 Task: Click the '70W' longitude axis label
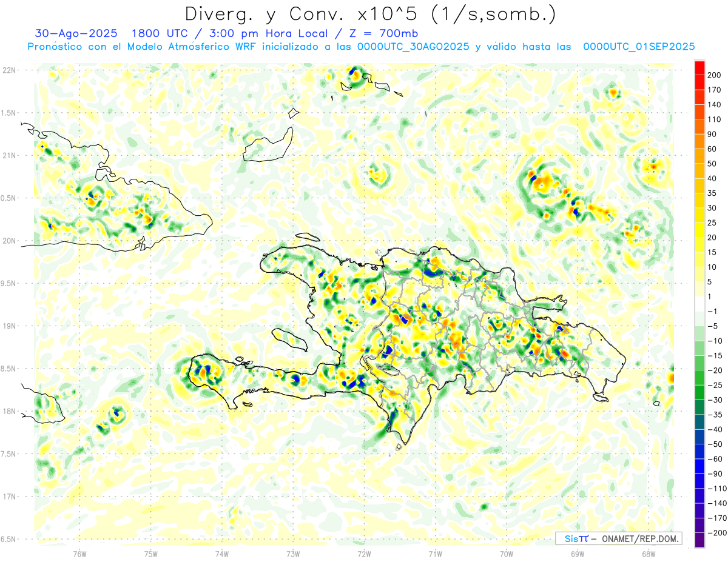[506, 554]
